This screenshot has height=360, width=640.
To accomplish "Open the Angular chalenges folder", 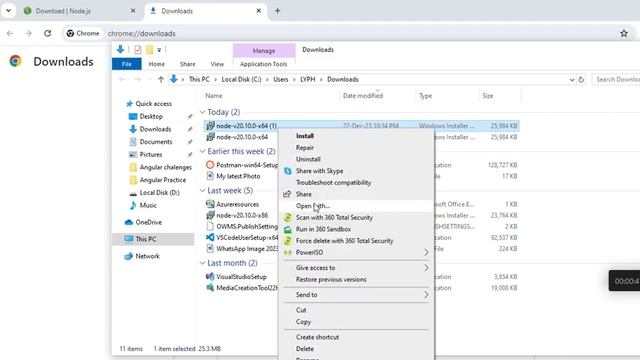I will point(165,167).
